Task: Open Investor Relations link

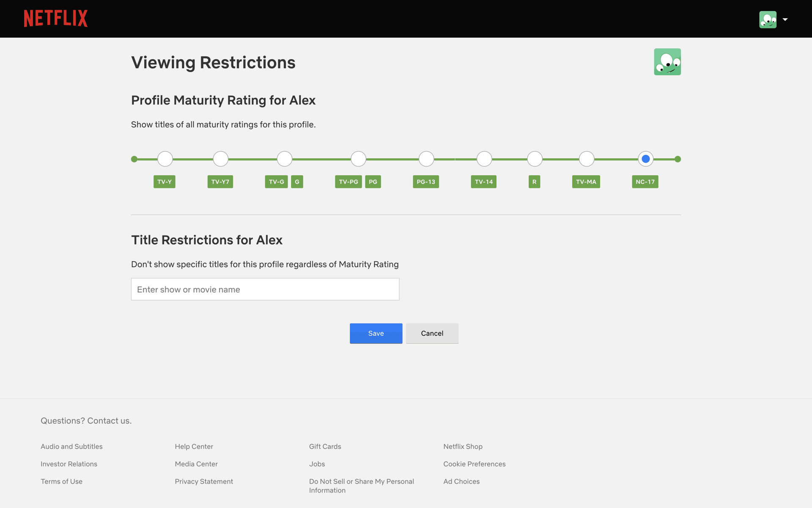Action: pos(69,464)
